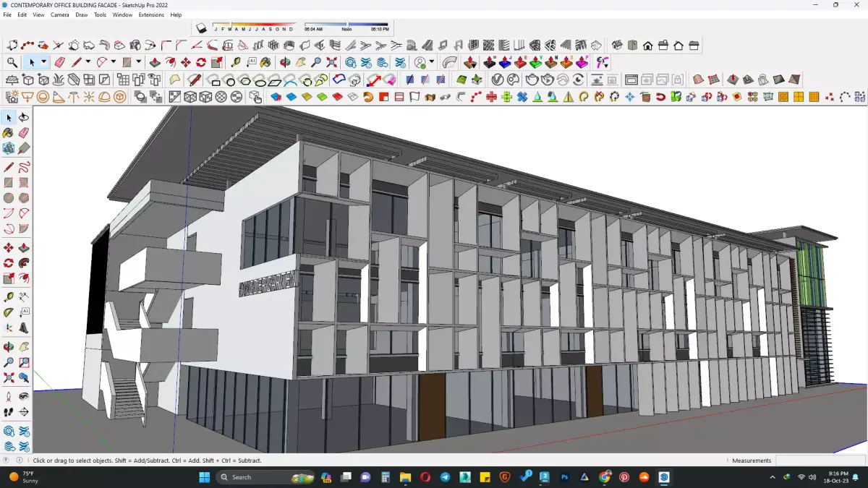The image size is (868, 488).
Task: Open the Arc tool dropdown arrow
Action: click(114, 63)
